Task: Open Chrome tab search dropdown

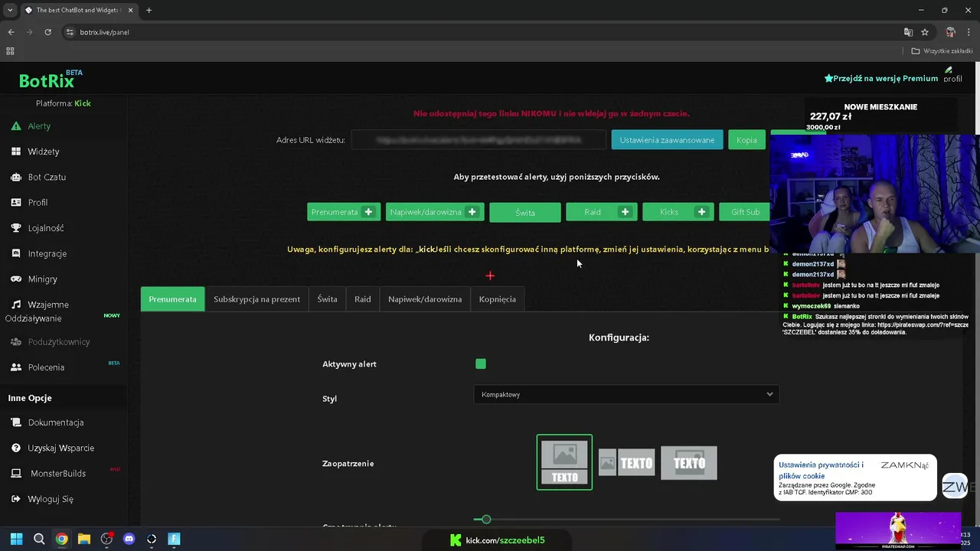Action: 10,10
